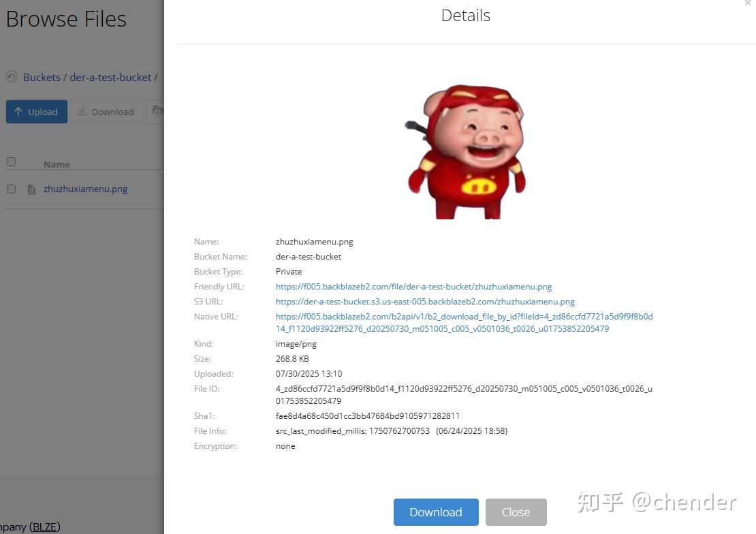Click the Uploaded date 07/30/2025 13:10
The image size is (756, 534).
coord(309,374)
